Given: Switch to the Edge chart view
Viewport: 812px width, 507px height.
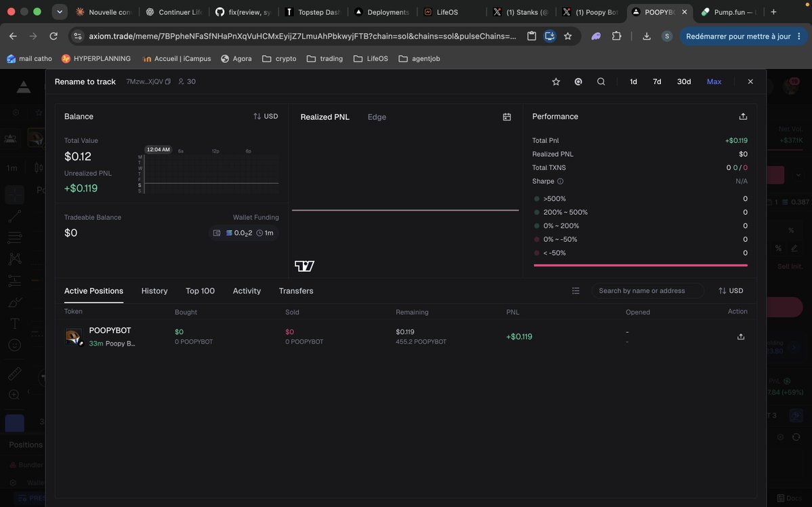Looking at the screenshot, I should [377, 117].
